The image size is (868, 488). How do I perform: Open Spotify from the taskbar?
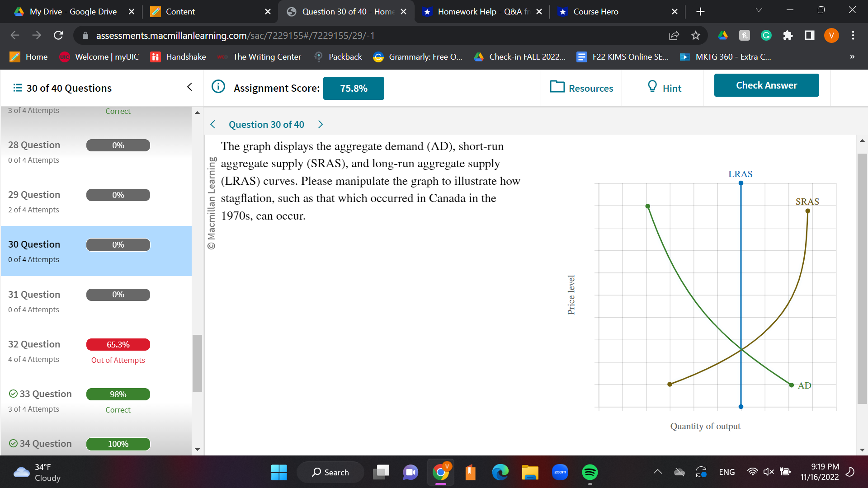point(590,472)
